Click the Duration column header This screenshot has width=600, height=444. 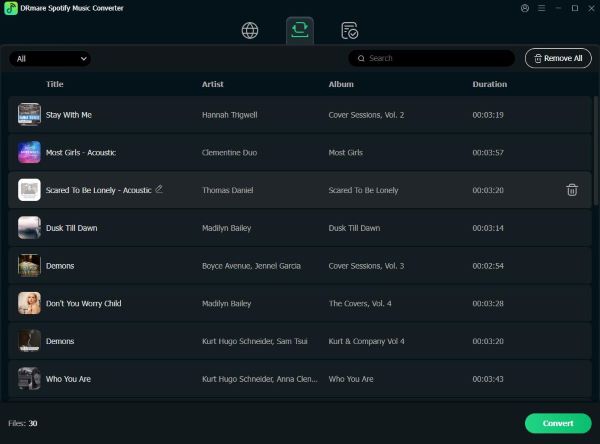[x=489, y=84]
